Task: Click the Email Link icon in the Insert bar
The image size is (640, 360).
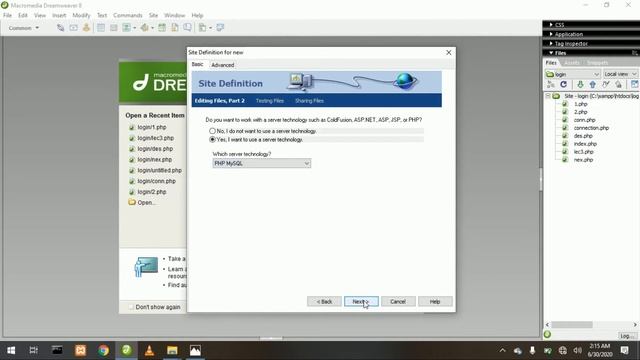Action: click(x=73, y=28)
